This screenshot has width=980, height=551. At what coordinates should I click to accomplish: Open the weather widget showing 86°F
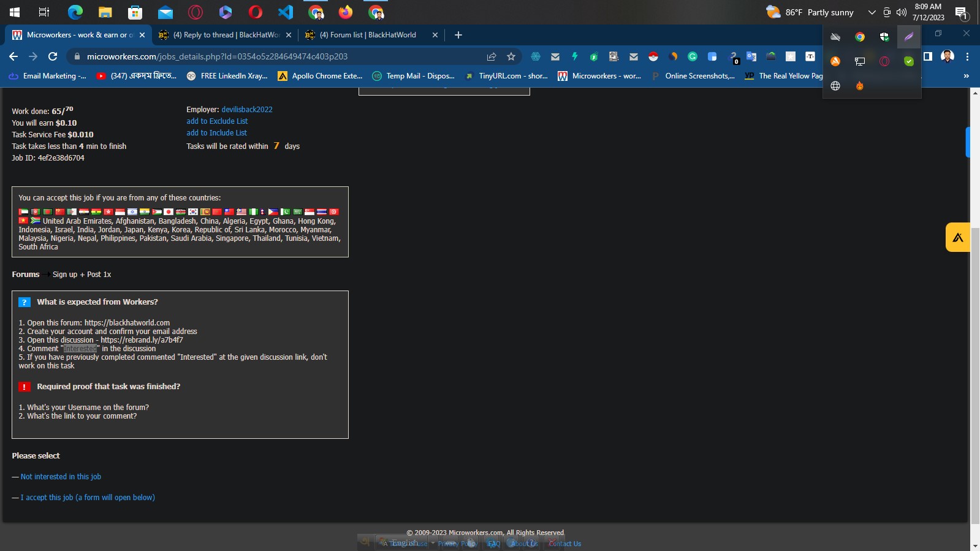(x=810, y=12)
